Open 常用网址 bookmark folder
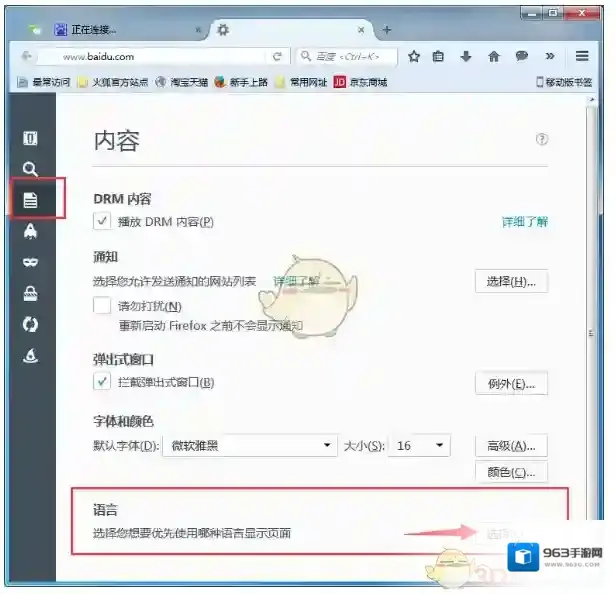Image resolution: width=616 pixels, height=594 pixels. click(301, 82)
